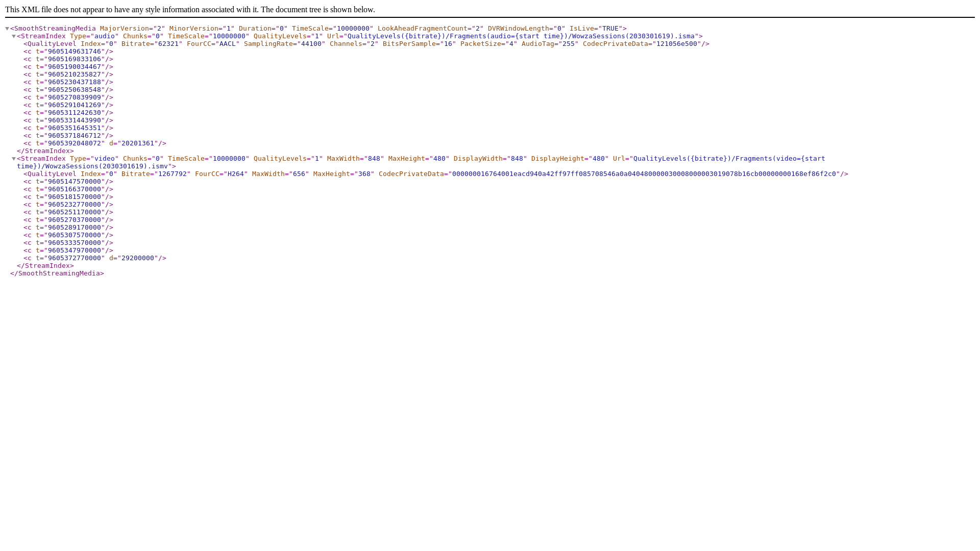Click the FourCC "AACL" value
Viewport: 980px width, 551px height.
tap(228, 44)
